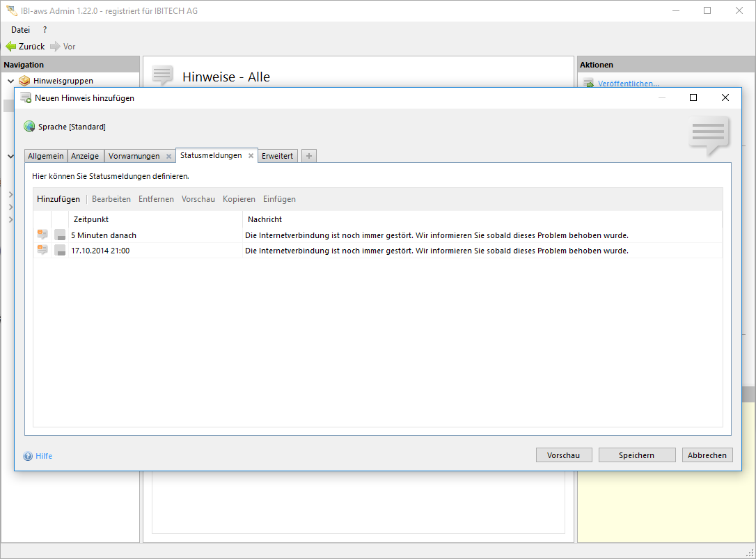Image resolution: width=756 pixels, height=559 pixels.
Task: Sort by the Zeitpunkt column header
Action: (x=90, y=219)
